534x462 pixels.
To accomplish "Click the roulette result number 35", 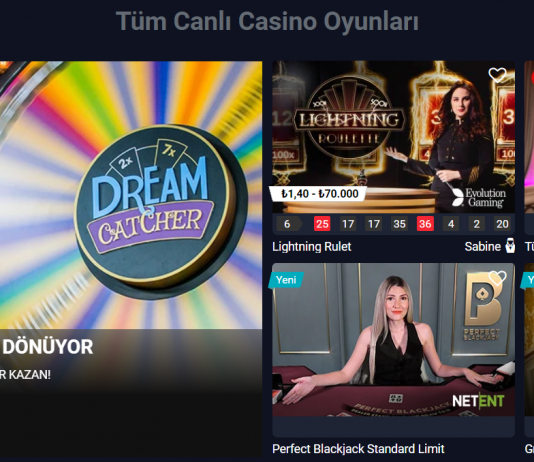I will [399, 224].
